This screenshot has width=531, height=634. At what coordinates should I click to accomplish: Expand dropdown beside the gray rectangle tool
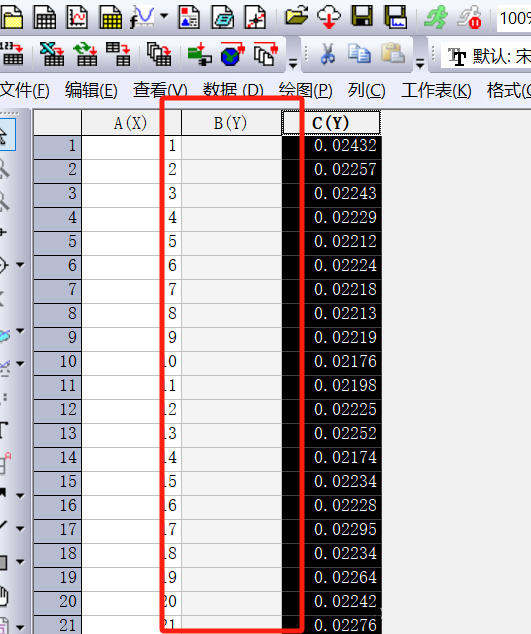pyautogui.click(x=20, y=562)
